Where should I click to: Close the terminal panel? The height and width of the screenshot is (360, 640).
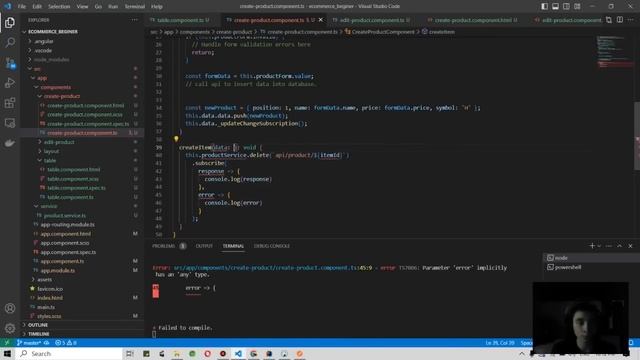(x=630, y=246)
